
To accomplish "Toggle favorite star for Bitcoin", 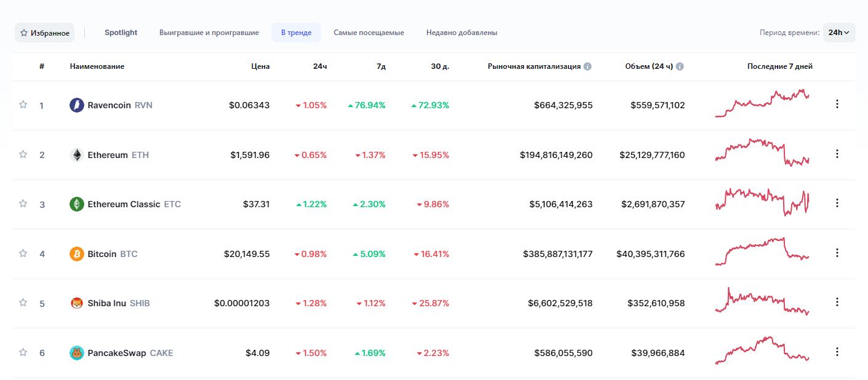I will [23, 253].
